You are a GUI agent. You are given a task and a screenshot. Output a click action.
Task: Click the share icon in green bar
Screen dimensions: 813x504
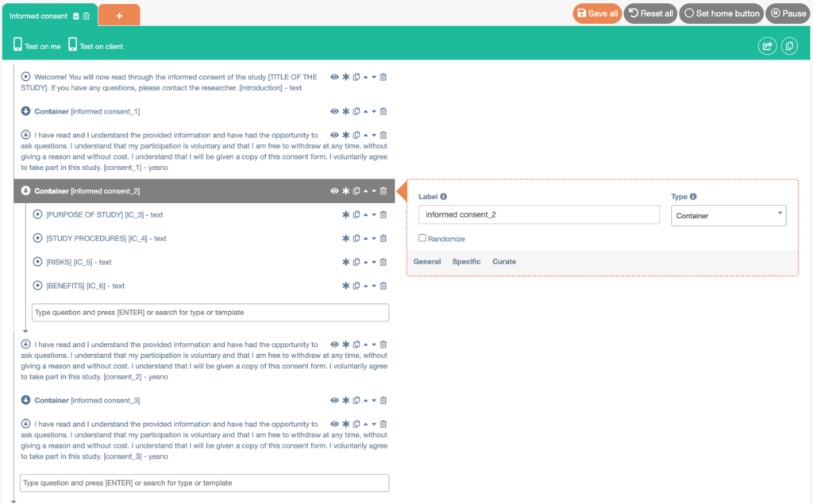pyautogui.click(x=767, y=46)
